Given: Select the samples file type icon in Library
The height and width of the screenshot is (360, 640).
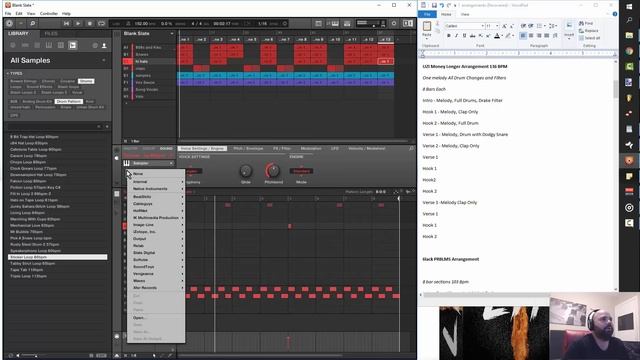Looking at the screenshot, I should coord(73,45).
